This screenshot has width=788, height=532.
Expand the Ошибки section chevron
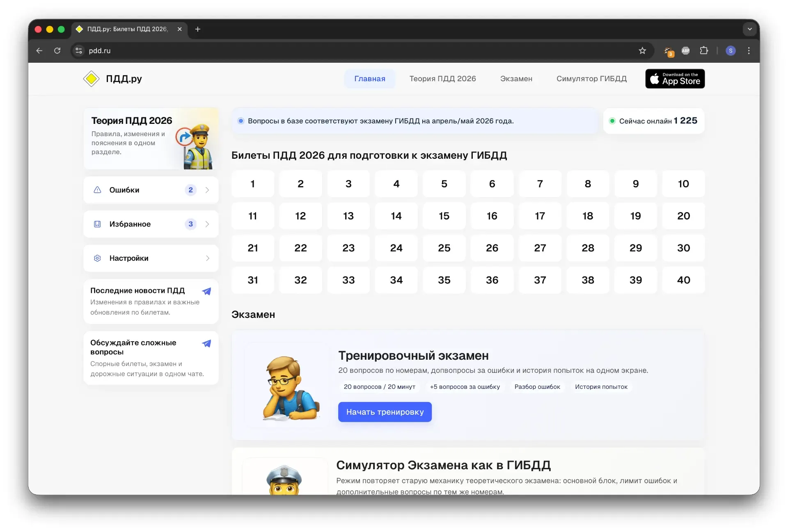pos(207,190)
